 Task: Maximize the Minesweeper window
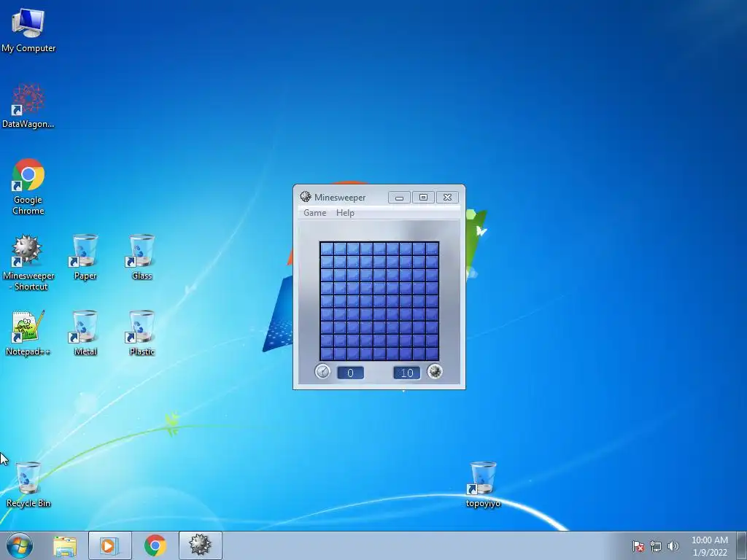[x=423, y=197]
